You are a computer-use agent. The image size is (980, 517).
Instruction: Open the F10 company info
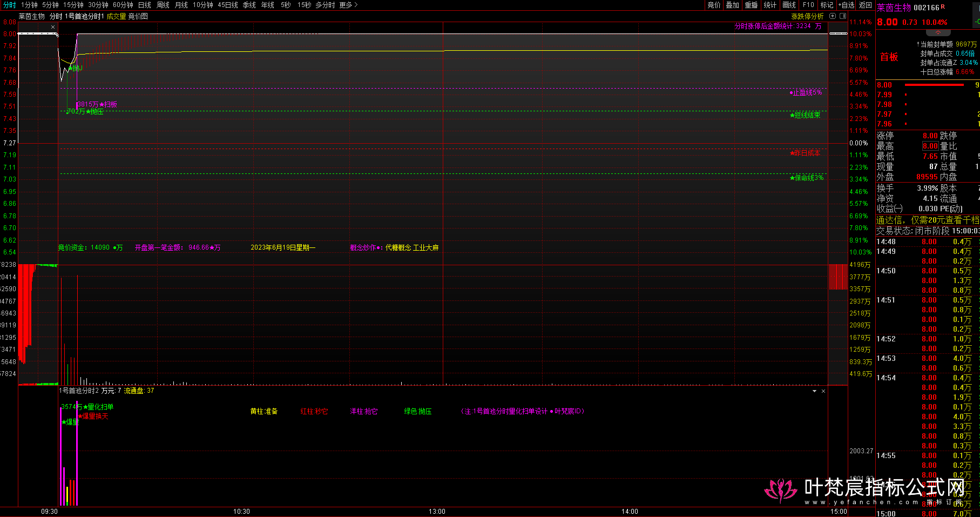point(808,5)
